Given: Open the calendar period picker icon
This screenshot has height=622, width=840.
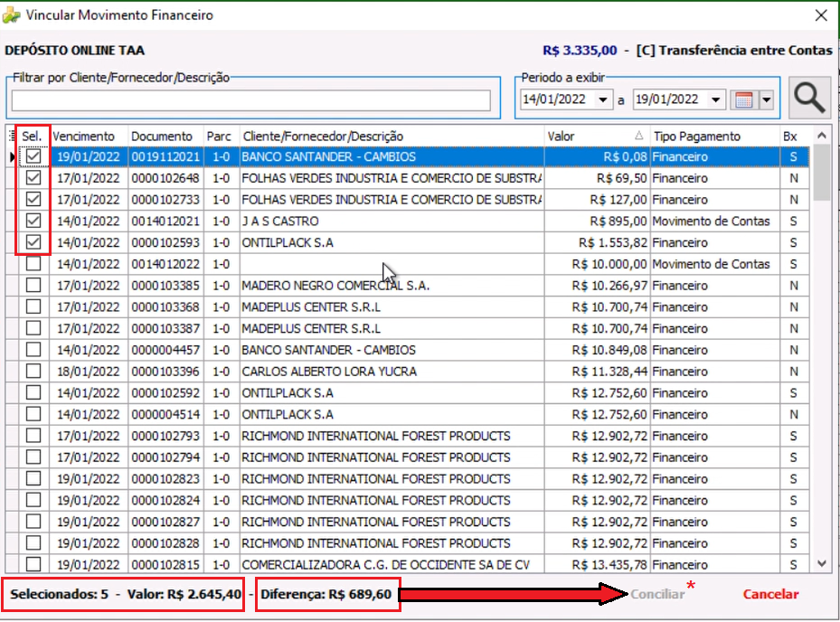Looking at the screenshot, I should (744, 99).
